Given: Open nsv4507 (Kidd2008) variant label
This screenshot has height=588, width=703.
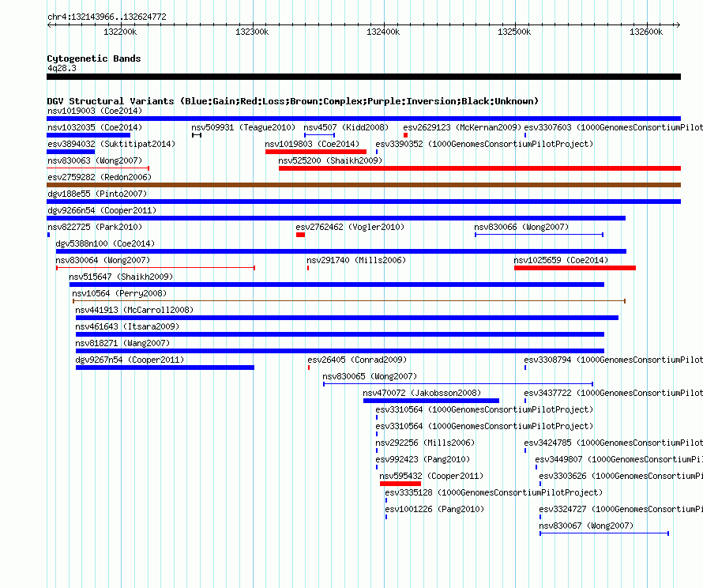Looking at the screenshot, I should (346, 127).
